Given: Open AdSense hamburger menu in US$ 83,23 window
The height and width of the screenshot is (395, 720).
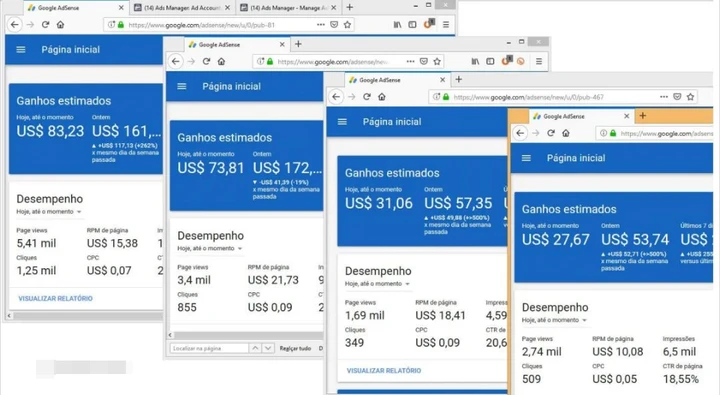Looking at the screenshot, I should (21, 50).
